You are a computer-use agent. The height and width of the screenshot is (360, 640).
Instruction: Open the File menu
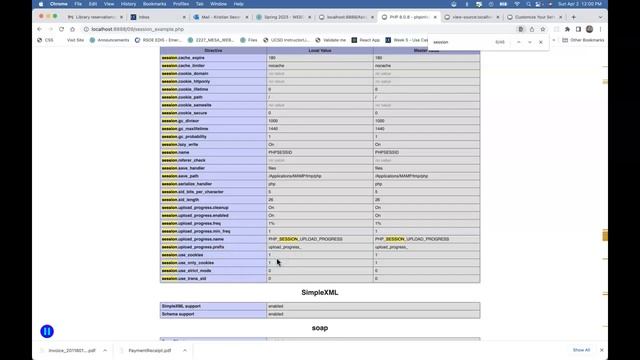(x=78, y=4)
